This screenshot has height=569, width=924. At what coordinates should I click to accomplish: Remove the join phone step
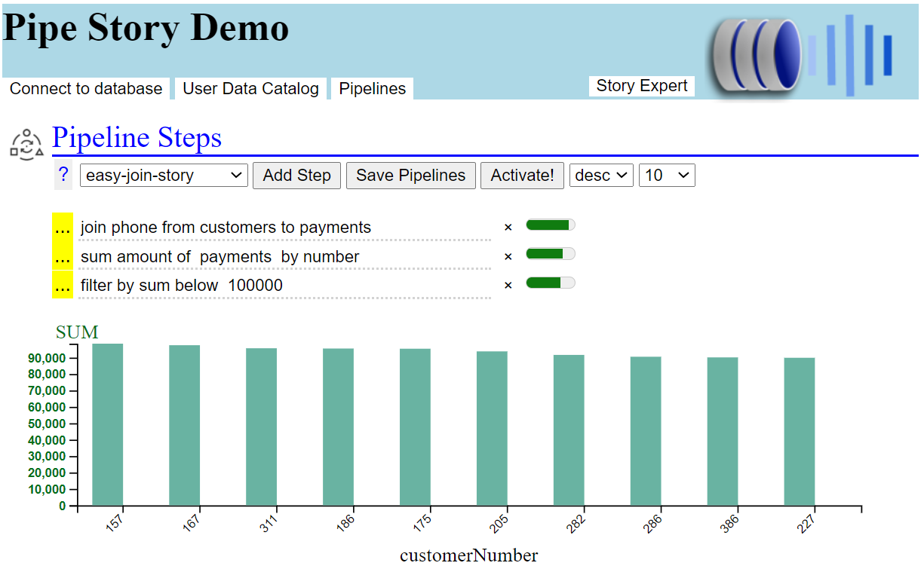point(508,227)
